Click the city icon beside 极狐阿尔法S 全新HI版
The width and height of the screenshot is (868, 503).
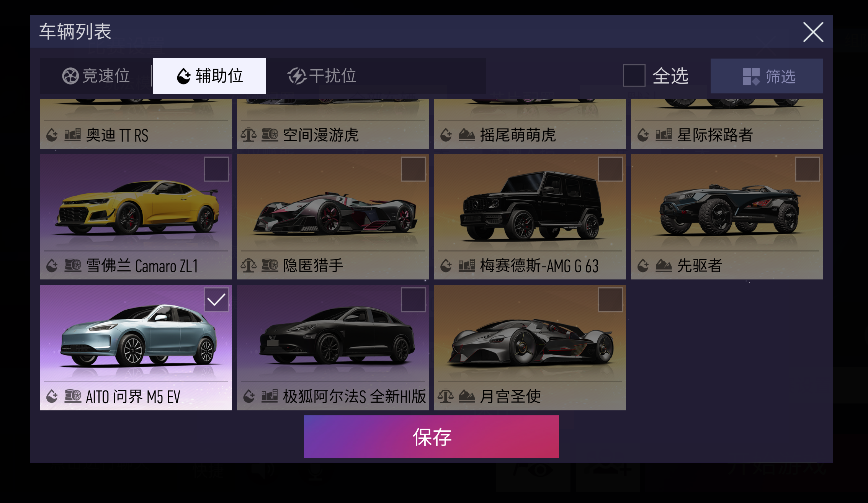[270, 396]
